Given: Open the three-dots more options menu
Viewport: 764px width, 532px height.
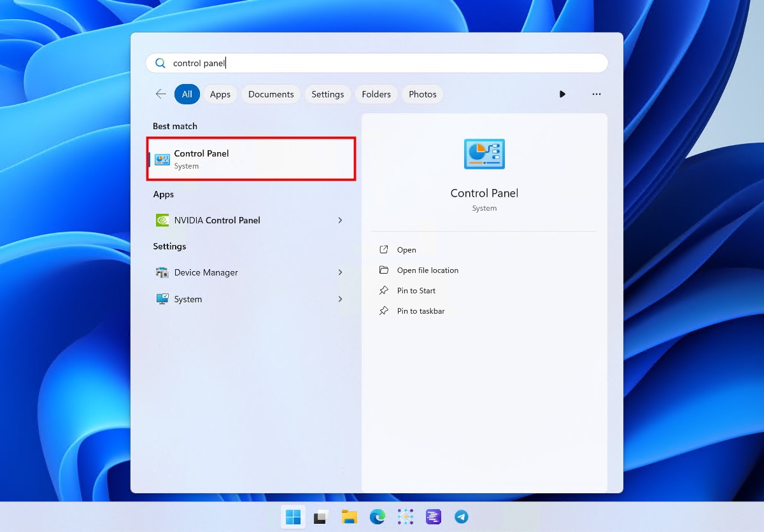Looking at the screenshot, I should [597, 94].
